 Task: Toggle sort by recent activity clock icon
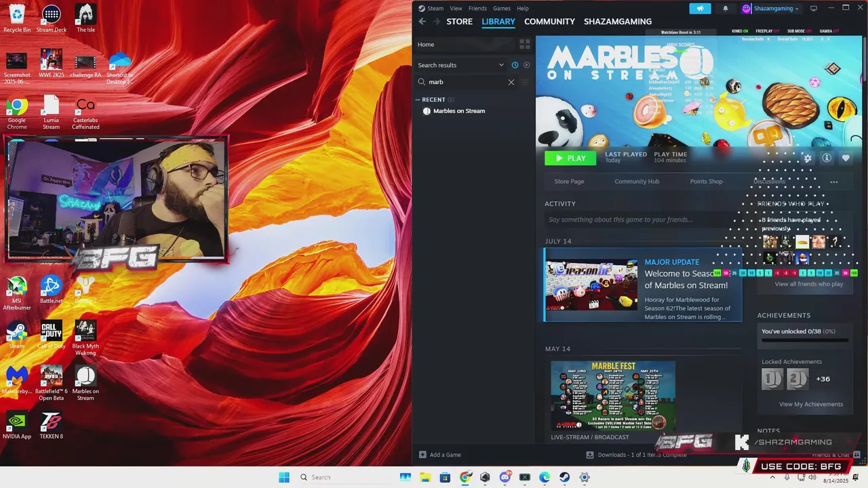click(x=515, y=65)
